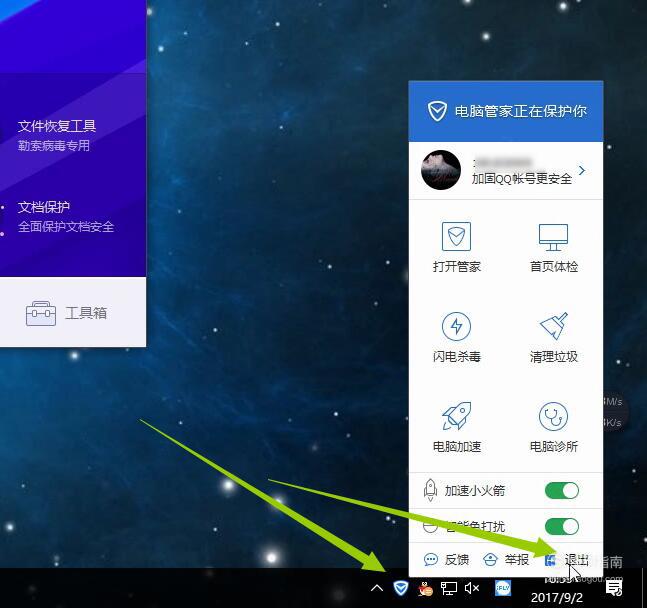The height and width of the screenshot is (608, 647).
Task: Click 电脑管家正在保护你 header shield logo
Action: (437, 111)
